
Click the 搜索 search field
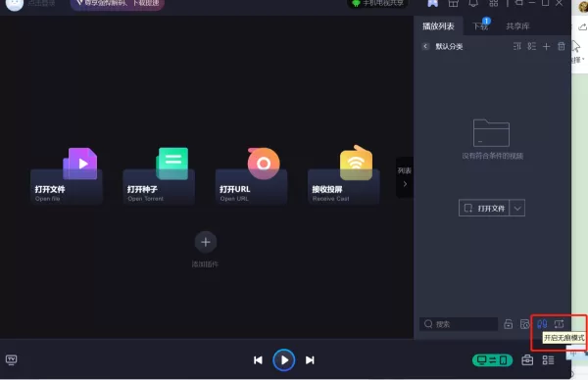[x=459, y=324]
